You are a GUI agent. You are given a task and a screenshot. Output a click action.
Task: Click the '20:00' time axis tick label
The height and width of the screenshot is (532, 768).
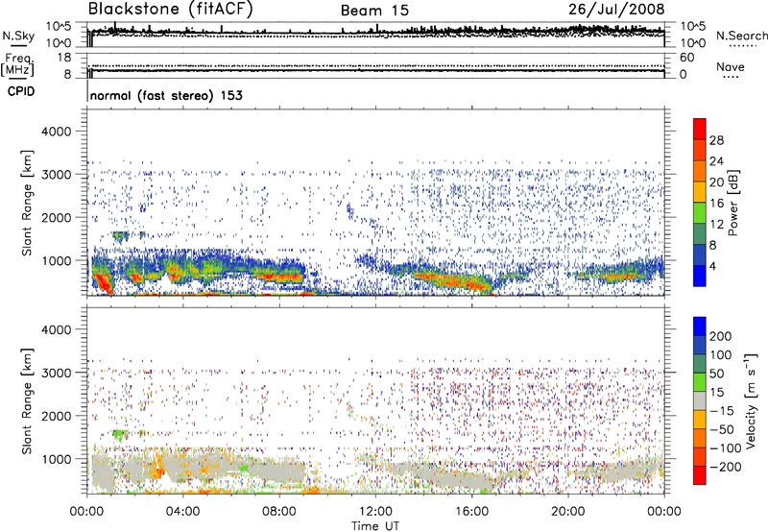[567, 512]
